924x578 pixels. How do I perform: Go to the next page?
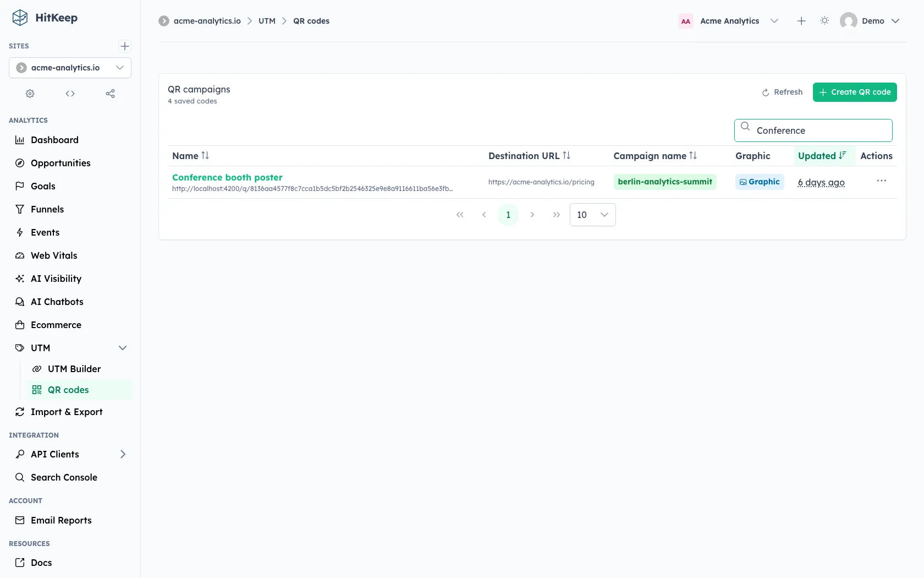pos(532,215)
